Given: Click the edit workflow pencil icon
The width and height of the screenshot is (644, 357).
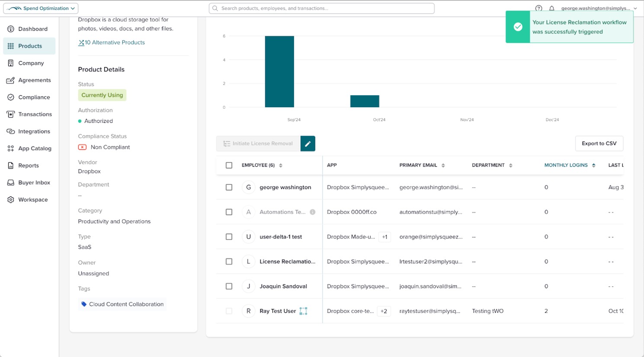Looking at the screenshot, I should 308,143.
